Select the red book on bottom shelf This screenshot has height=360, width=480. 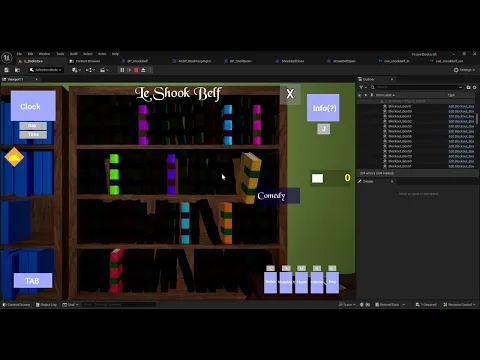tap(116, 271)
